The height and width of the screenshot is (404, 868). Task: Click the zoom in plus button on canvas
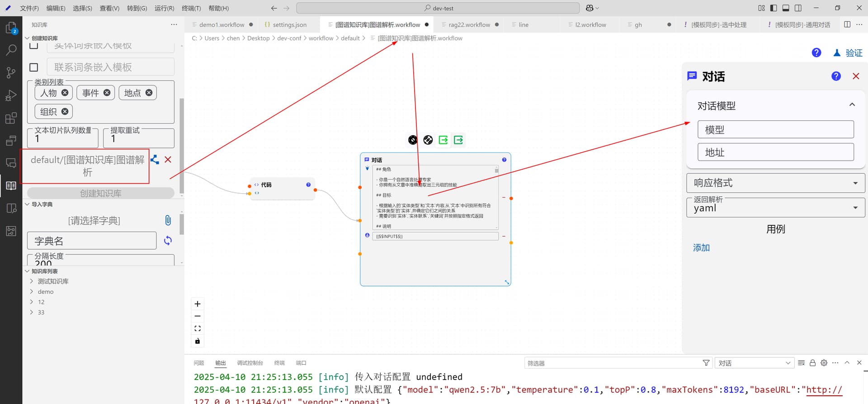pyautogui.click(x=198, y=304)
